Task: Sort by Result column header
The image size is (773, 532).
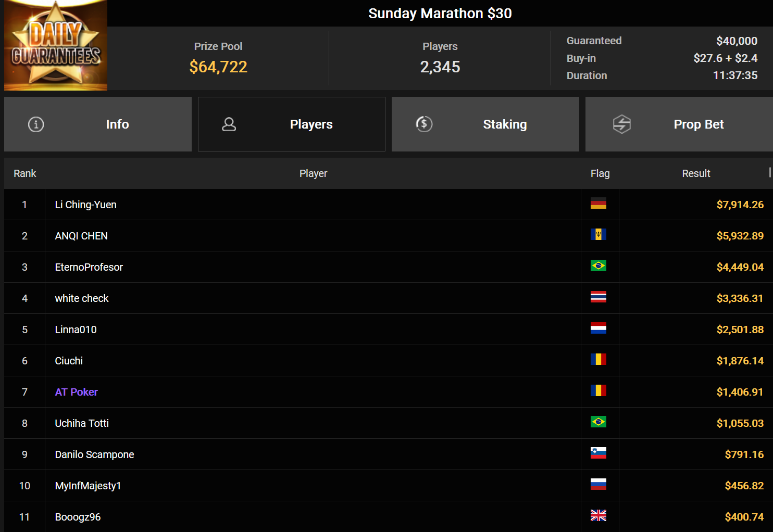Action: coord(696,173)
